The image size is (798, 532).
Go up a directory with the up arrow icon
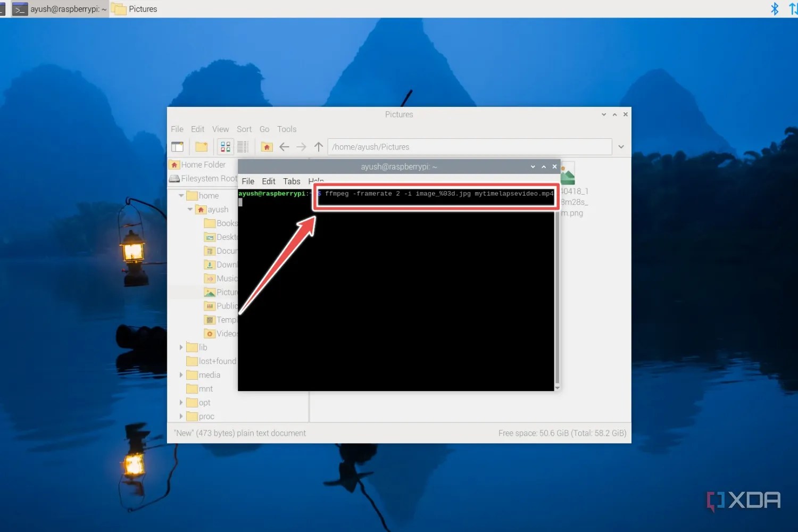[x=318, y=147]
